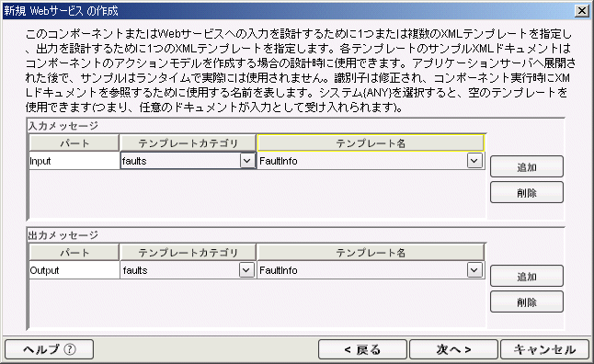Image resolution: width=594 pixels, height=364 pixels.
Task: Proceed with the 次へ > button
Action: click(x=453, y=349)
